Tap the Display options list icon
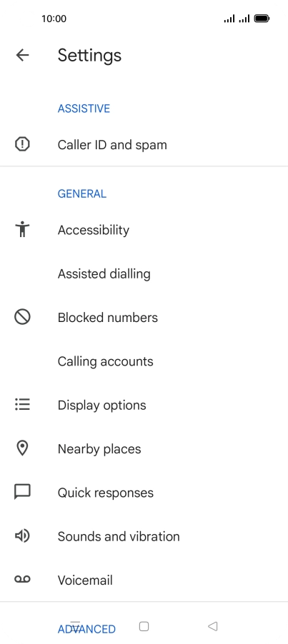Screen dimensions: 288x644 coord(22,405)
